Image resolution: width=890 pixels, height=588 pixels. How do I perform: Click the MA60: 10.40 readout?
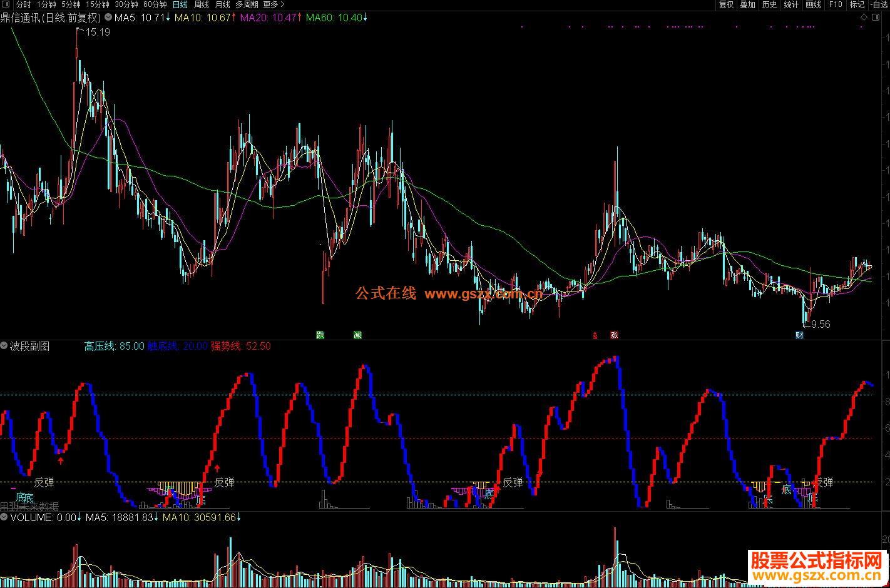click(337, 18)
